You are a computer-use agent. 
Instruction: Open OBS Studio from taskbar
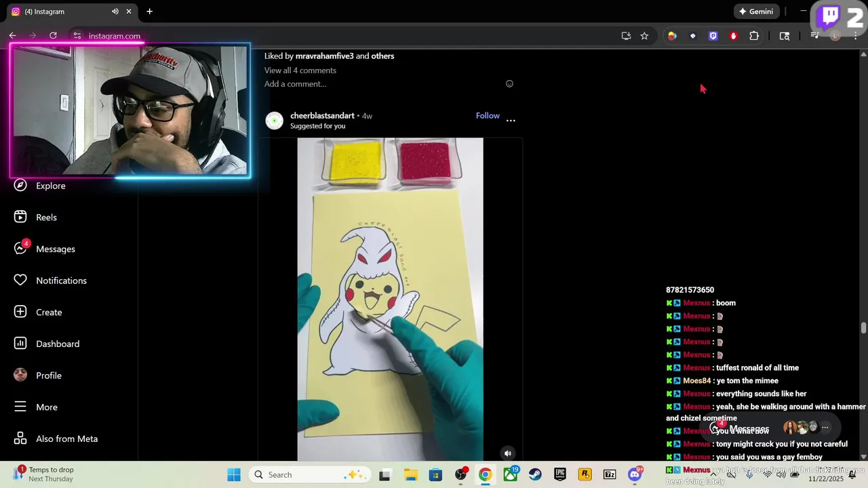point(461,474)
